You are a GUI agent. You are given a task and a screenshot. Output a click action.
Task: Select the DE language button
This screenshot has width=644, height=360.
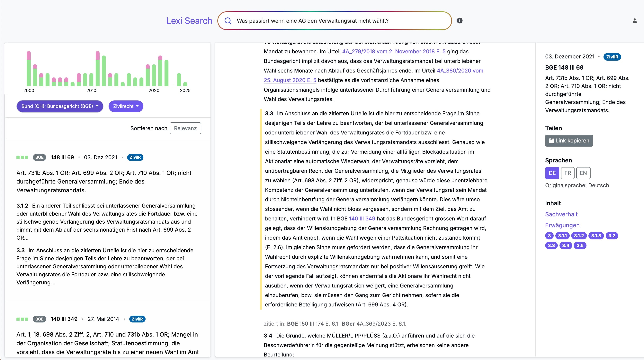552,173
